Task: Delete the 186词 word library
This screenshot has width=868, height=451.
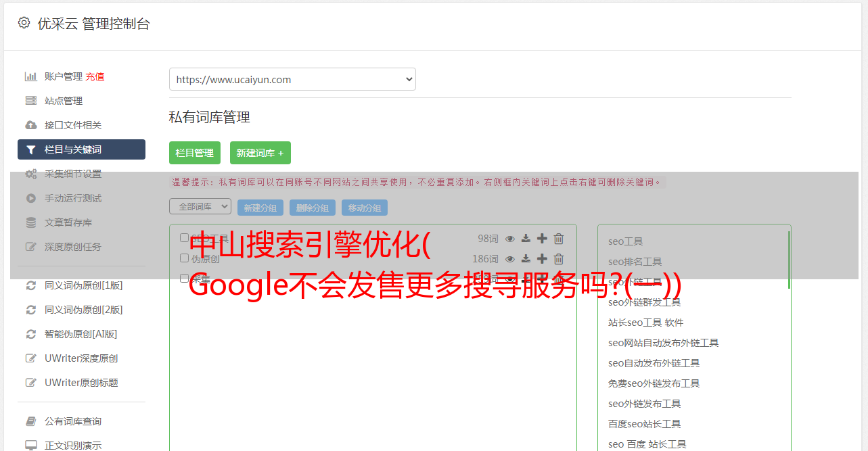Action: [x=559, y=259]
